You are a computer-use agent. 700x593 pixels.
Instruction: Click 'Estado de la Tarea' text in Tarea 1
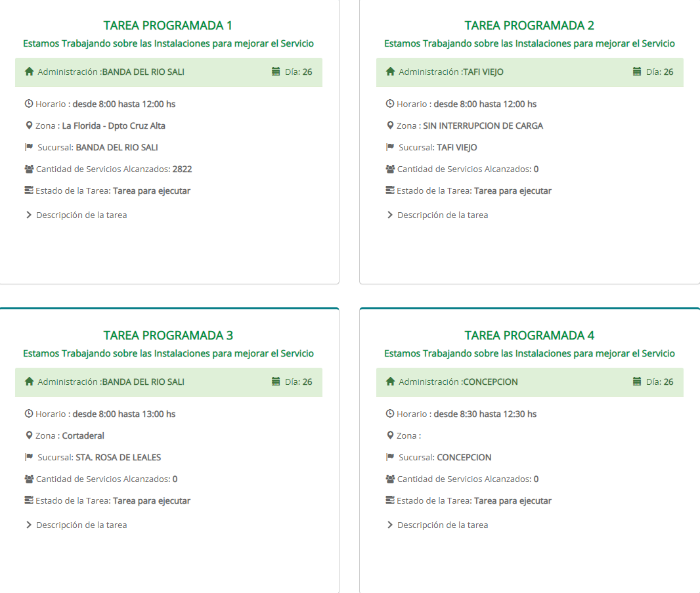[73, 190]
